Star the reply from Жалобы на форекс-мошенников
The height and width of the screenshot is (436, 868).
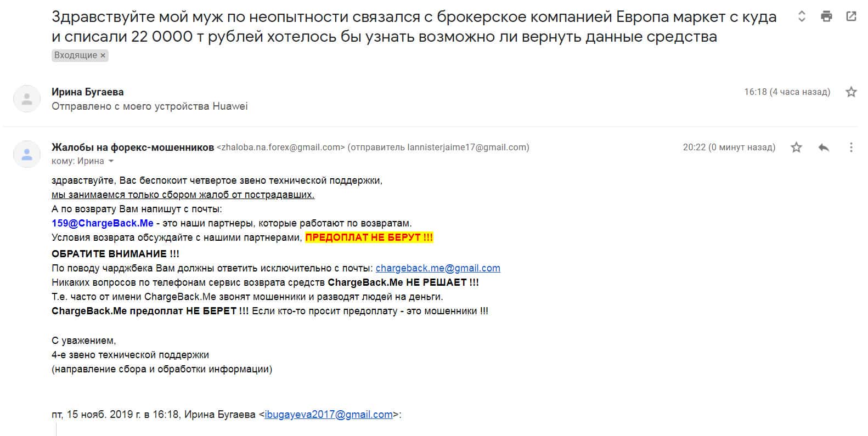click(796, 147)
